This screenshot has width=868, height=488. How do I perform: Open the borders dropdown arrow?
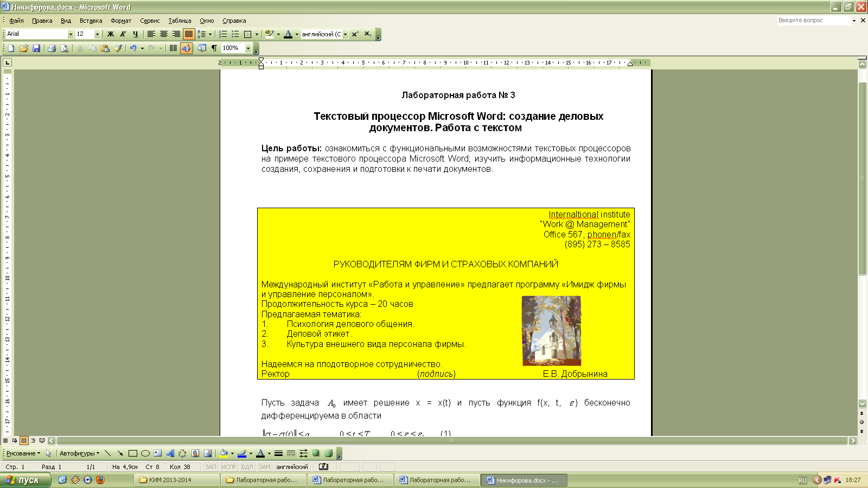point(257,34)
